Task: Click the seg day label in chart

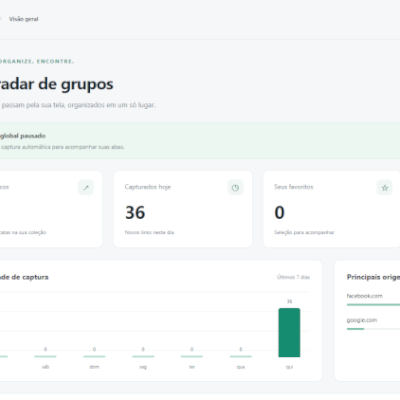Action: 143,367
